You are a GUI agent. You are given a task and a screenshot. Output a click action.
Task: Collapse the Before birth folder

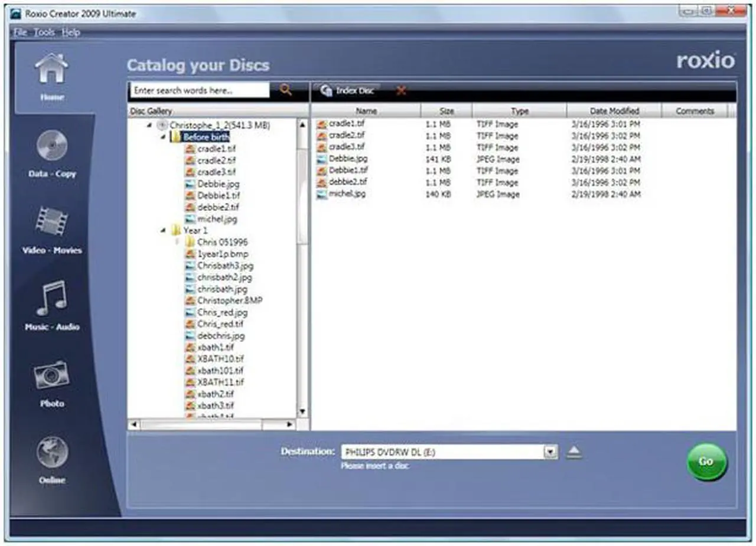click(x=163, y=137)
